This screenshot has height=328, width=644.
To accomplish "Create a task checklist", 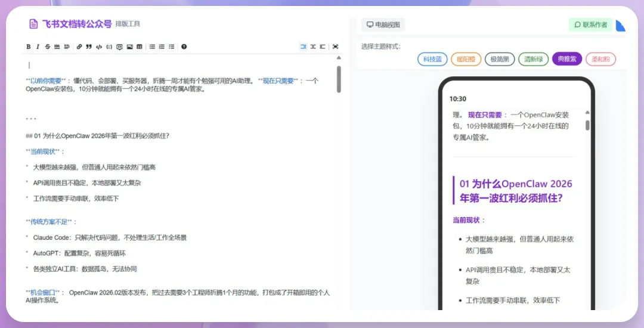I will coord(172,47).
